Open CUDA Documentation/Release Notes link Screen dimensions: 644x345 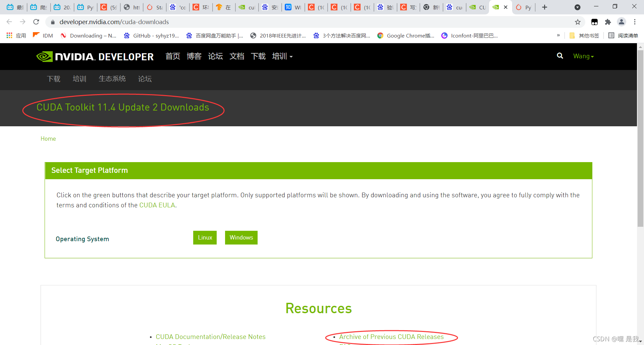211,337
